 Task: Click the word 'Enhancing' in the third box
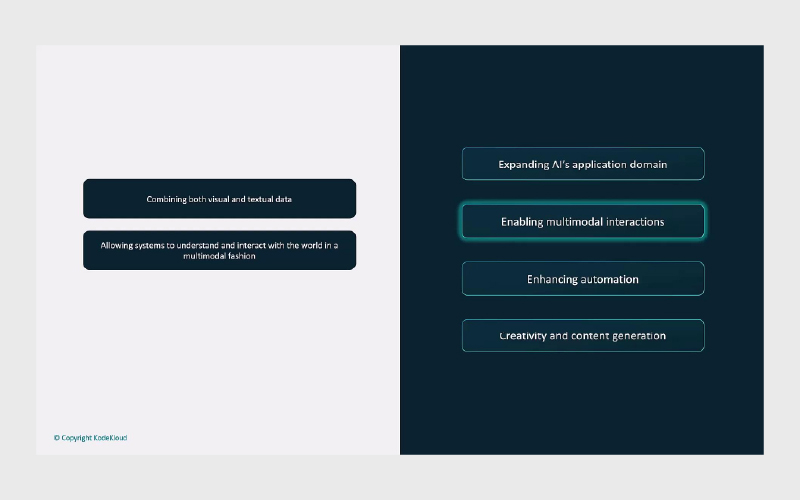[553, 279]
